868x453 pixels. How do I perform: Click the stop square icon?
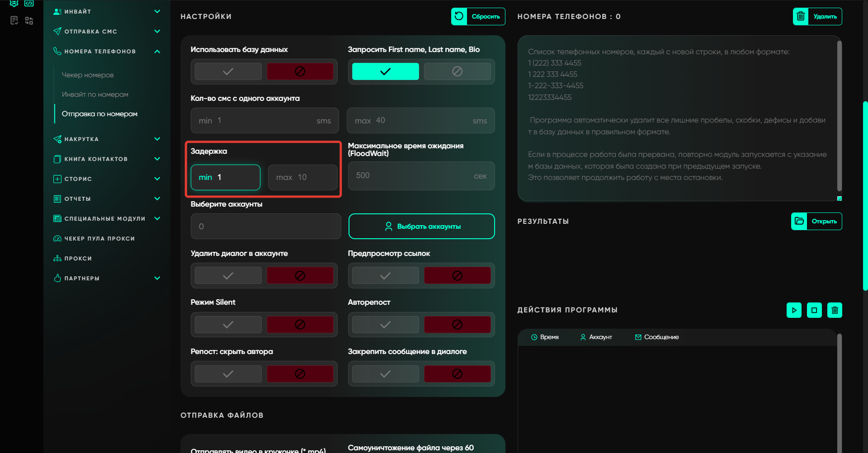pyautogui.click(x=814, y=310)
